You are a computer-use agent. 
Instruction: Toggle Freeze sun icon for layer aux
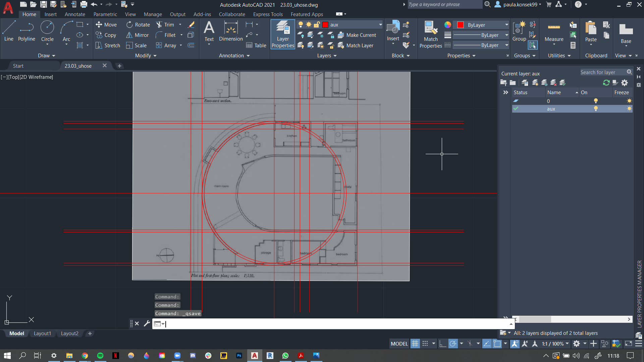click(x=629, y=109)
